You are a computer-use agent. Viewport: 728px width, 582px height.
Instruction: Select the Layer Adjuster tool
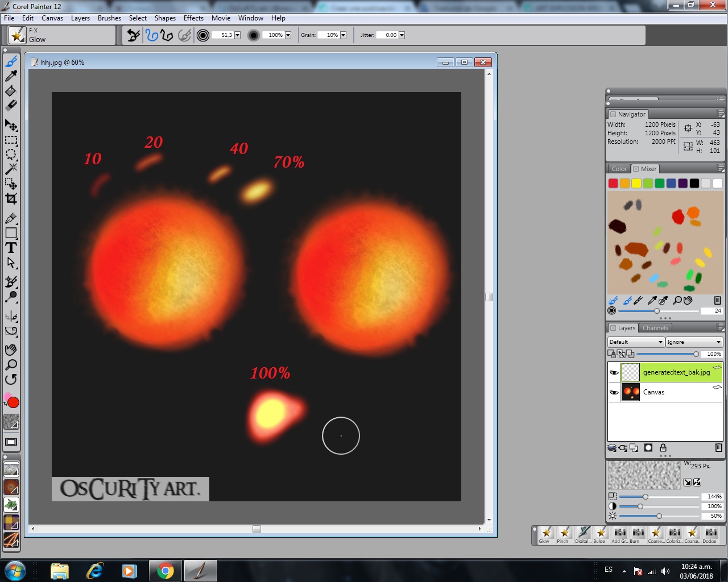click(x=11, y=125)
